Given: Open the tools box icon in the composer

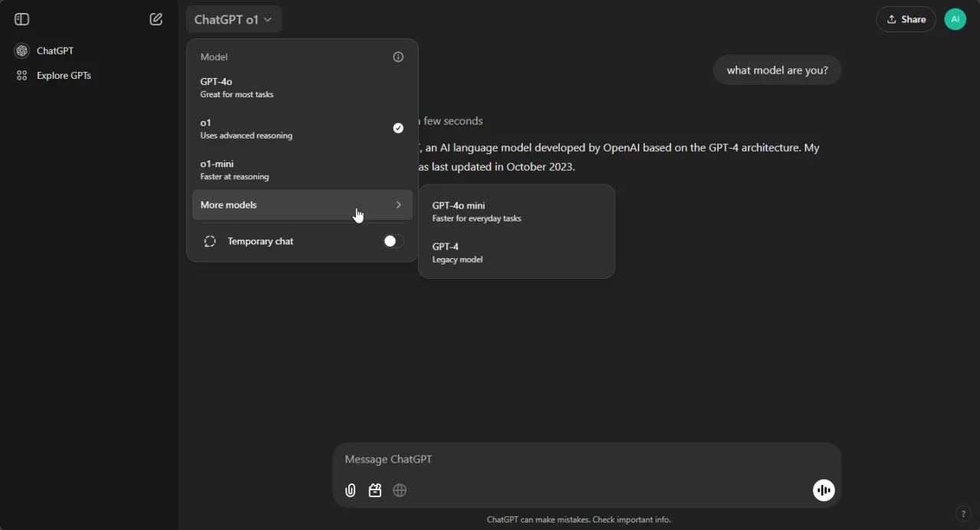Looking at the screenshot, I should [x=375, y=490].
